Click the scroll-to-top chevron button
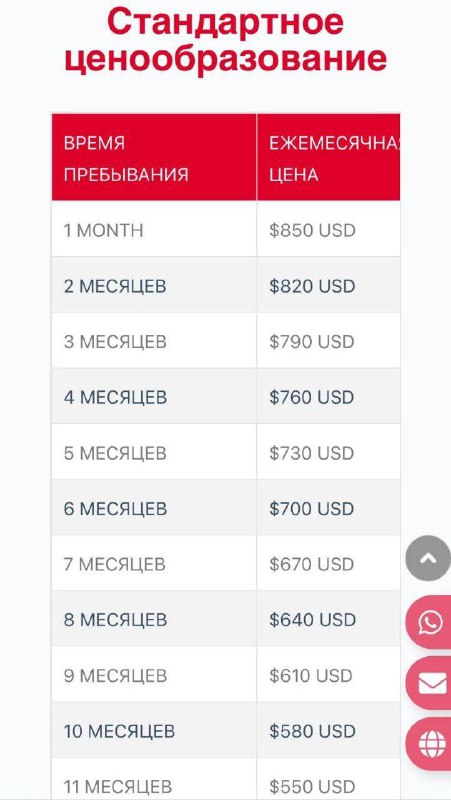The width and height of the screenshot is (451, 800). point(428,558)
